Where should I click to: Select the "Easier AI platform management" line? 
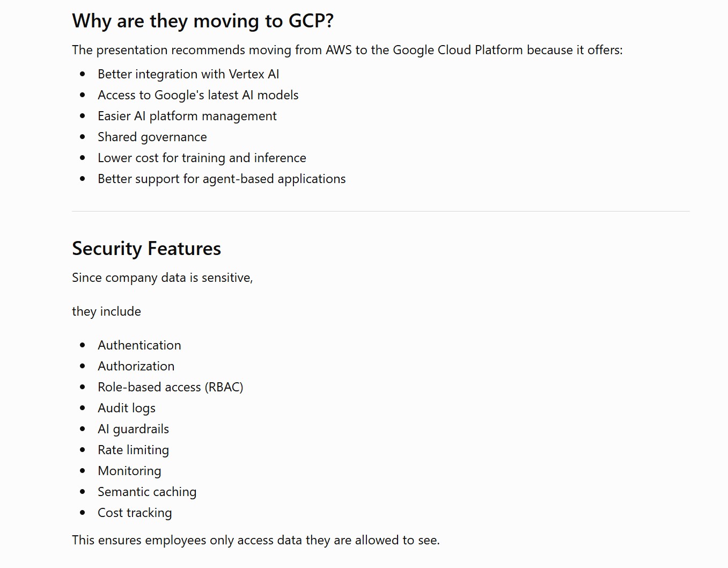[187, 116]
